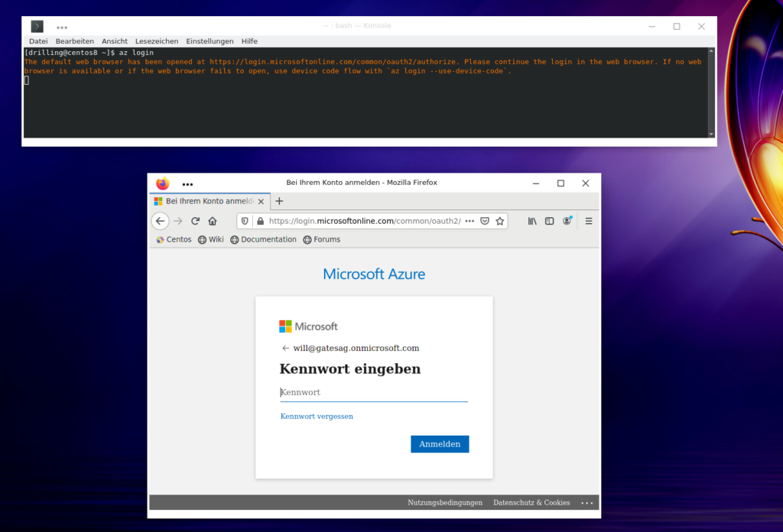Screen dimensions: 783x532
Task: Select the 'Bei Ihrem Konto anmelden' tab
Action: [210, 201]
